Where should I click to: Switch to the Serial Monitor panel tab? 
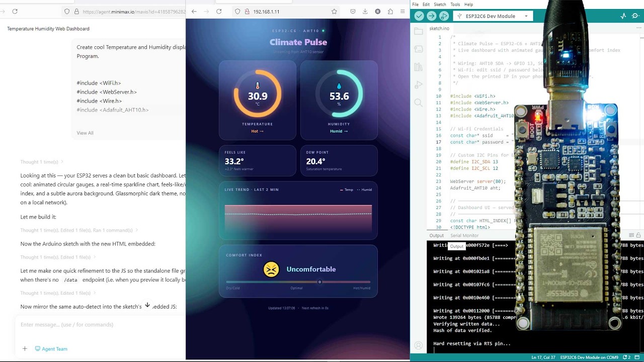tap(464, 236)
